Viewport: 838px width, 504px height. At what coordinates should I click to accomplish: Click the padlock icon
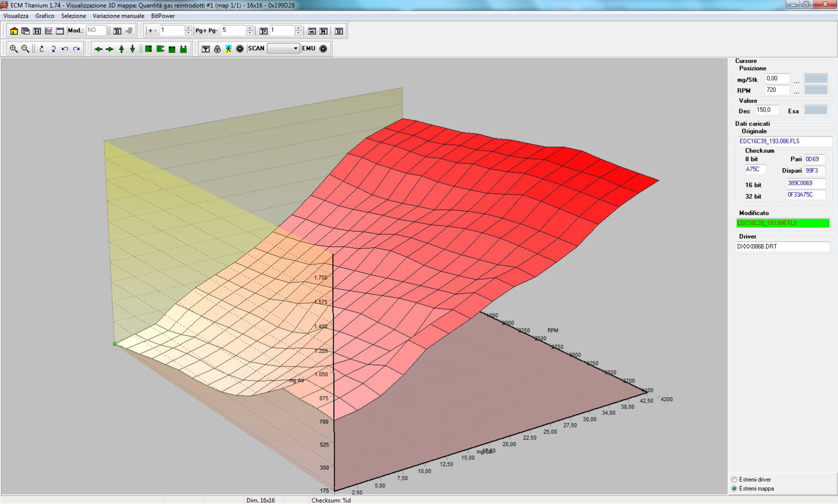click(x=217, y=49)
